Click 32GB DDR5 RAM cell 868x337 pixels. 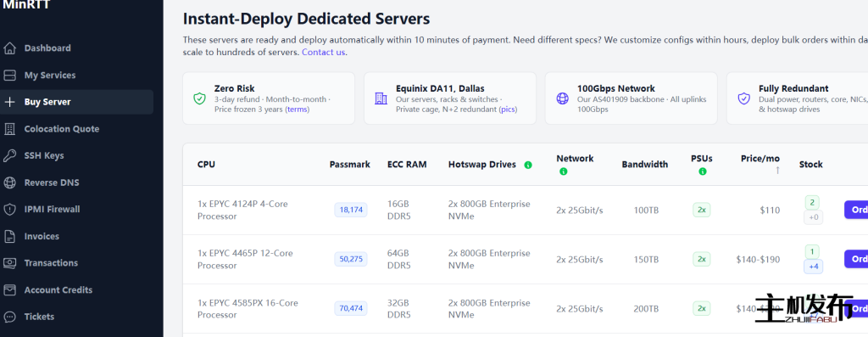point(399,309)
